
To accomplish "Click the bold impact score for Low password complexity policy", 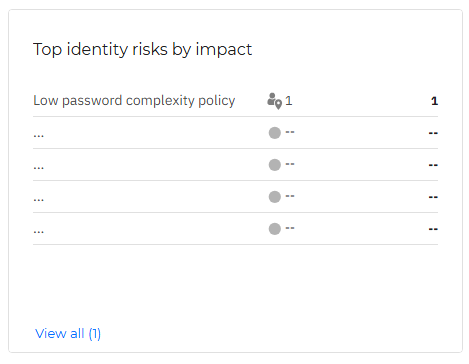I will (434, 101).
